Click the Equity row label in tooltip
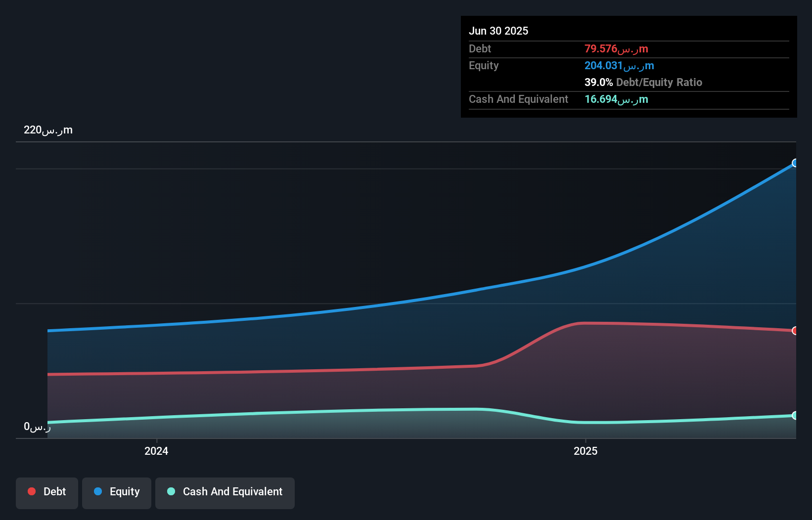Image resolution: width=812 pixels, height=520 pixels. (484, 66)
